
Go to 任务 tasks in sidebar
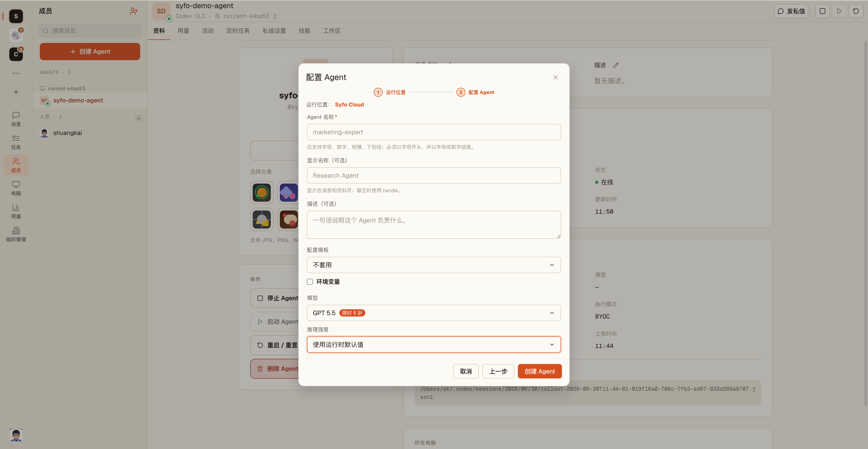click(16, 142)
